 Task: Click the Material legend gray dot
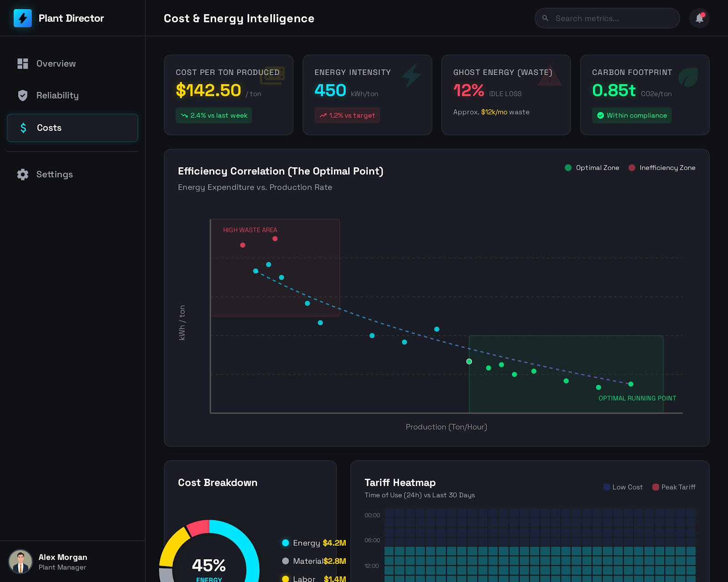[x=285, y=561]
